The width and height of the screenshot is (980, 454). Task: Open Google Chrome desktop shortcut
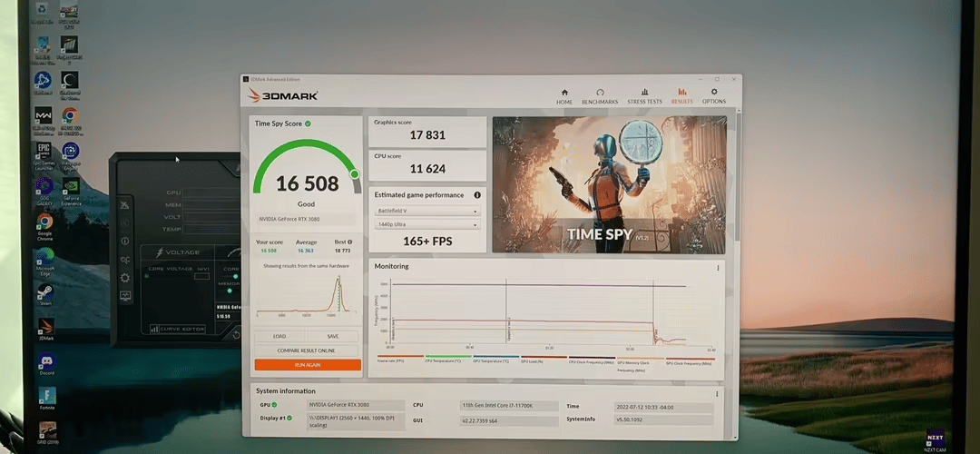(x=44, y=227)
